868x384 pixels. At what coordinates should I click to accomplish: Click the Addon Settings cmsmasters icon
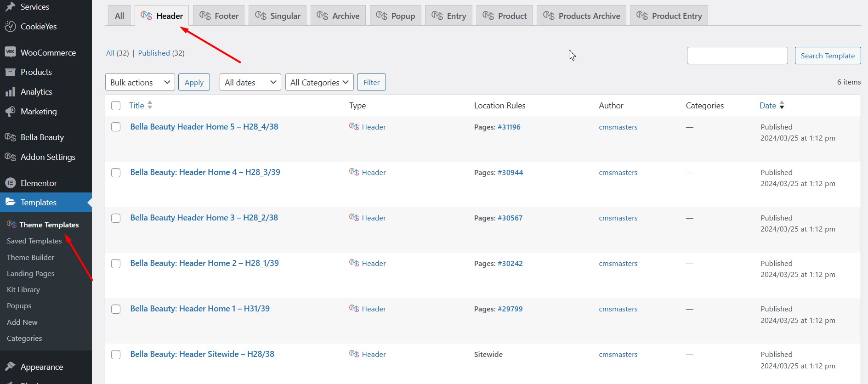(10, 157)
